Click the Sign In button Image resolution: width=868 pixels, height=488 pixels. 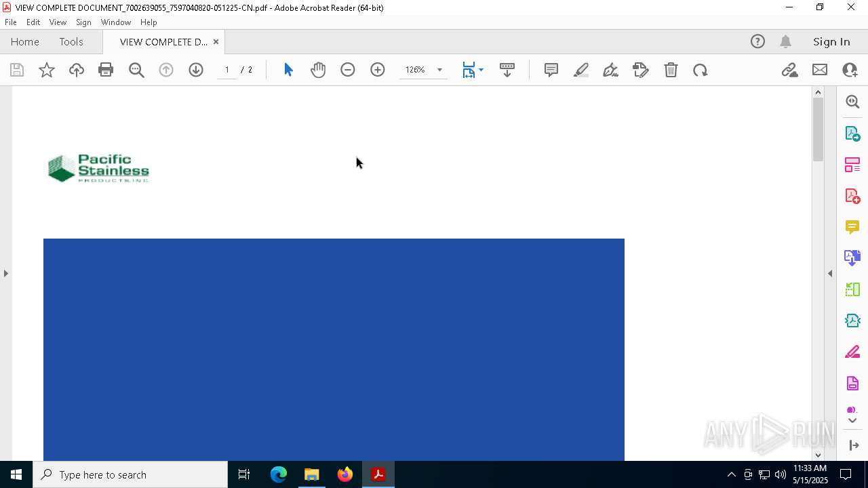pos(831,41)
